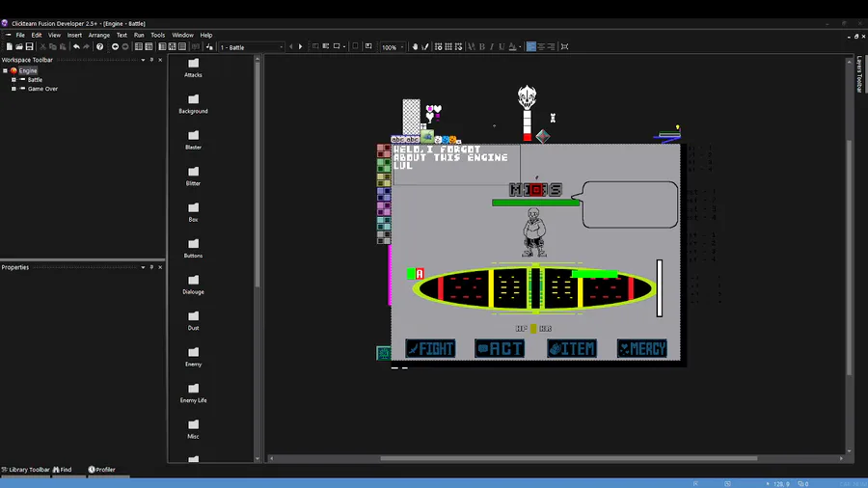Open the Event editor icon
The image size is (868, 488).
click(x=173, y=47)
